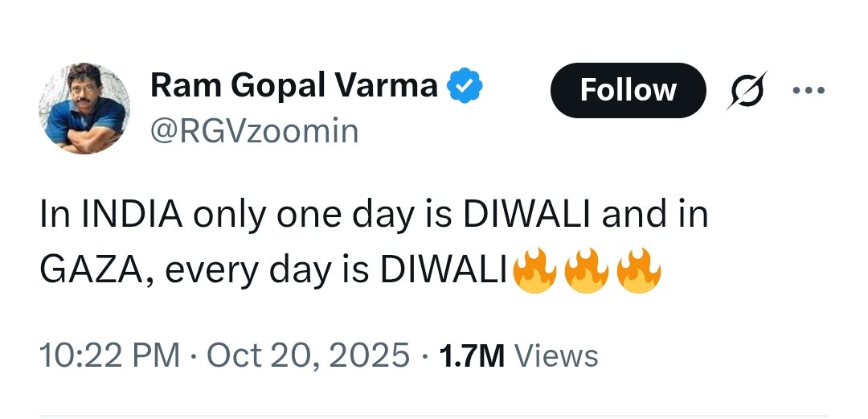Click the 1.7M view count

coord(472,355)
